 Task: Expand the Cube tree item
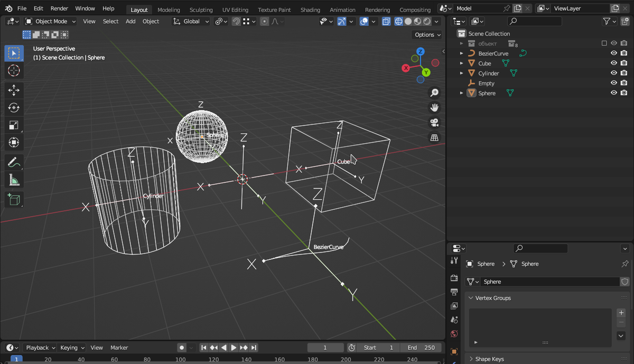click(x=461, y=63)
